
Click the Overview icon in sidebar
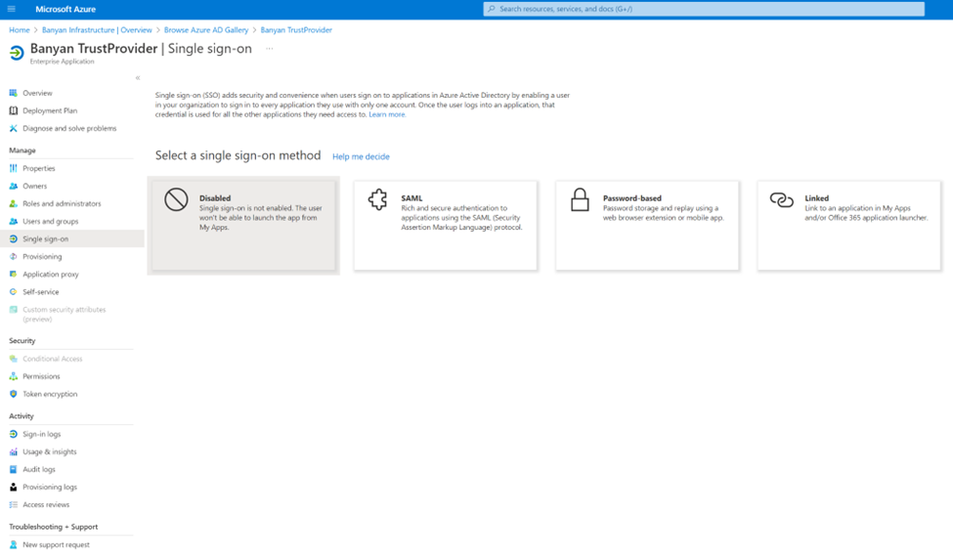(14, 93)
